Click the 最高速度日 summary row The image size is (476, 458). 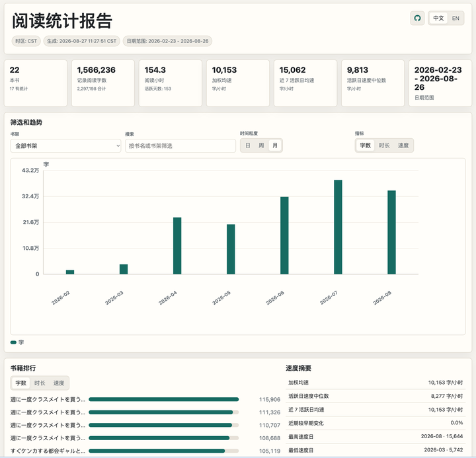point(376,436)
